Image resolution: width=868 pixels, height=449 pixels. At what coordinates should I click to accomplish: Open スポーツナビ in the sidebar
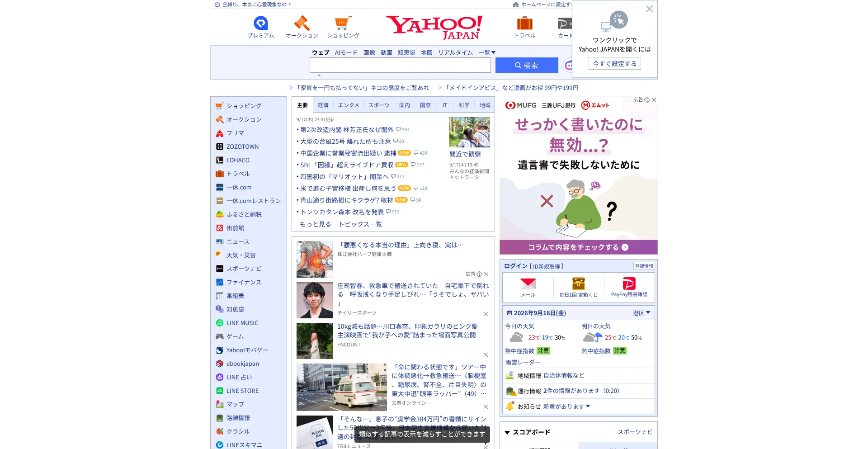(x=244, y=269)
